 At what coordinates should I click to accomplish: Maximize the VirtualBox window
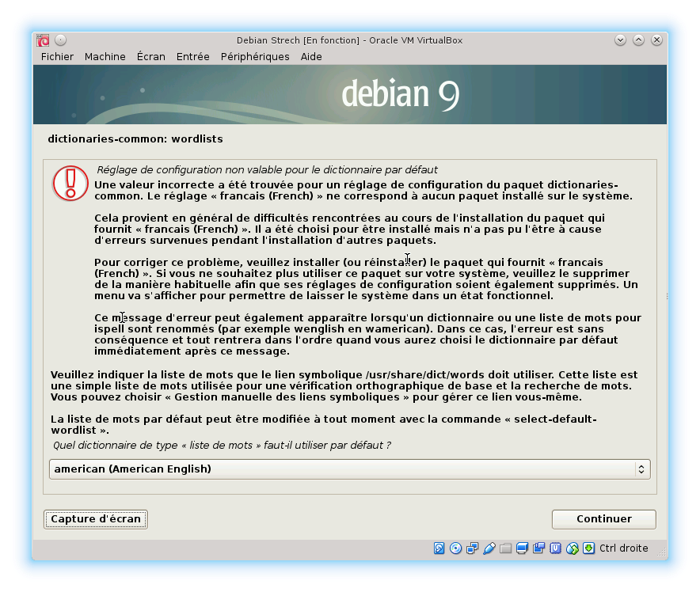[x=639, y=40]
